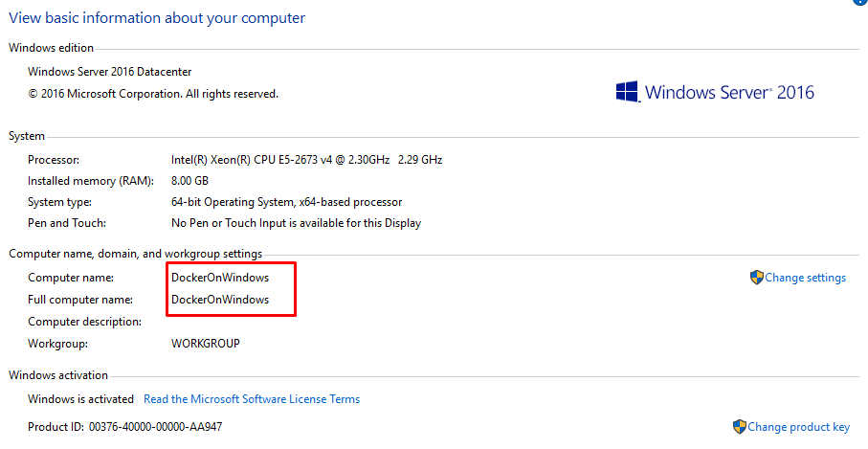Click the page heading about your computer

point(157,18)
